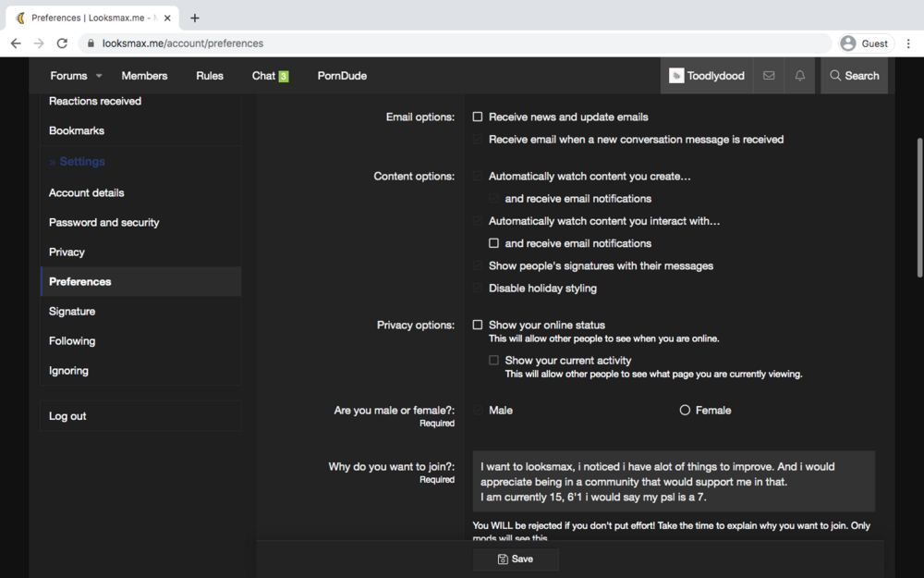924x578 pixels.
Task: Click the Guest profile icon
Action: click(848, 43)
